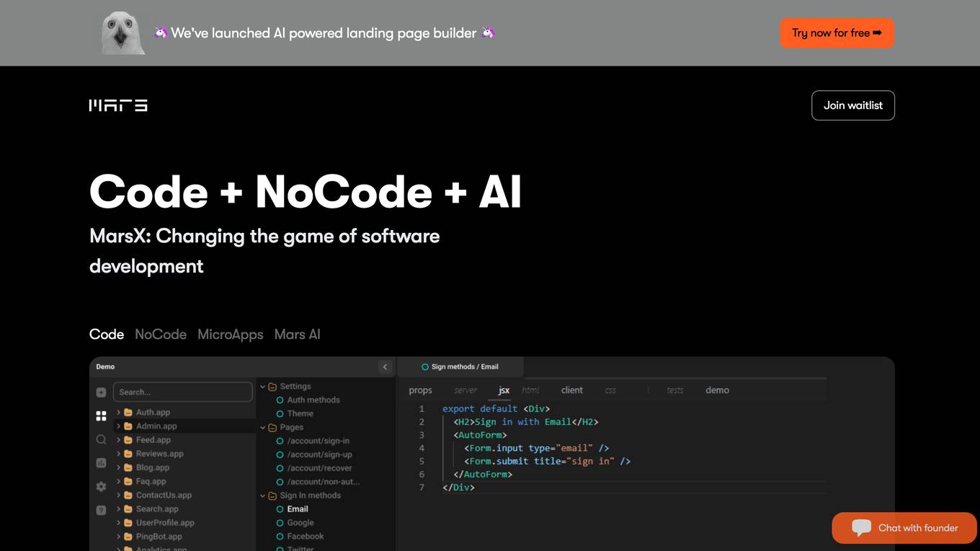Viewport: 980px width, 551px height.
Task: Click the Settings folder icon
Action: [272, 387]
